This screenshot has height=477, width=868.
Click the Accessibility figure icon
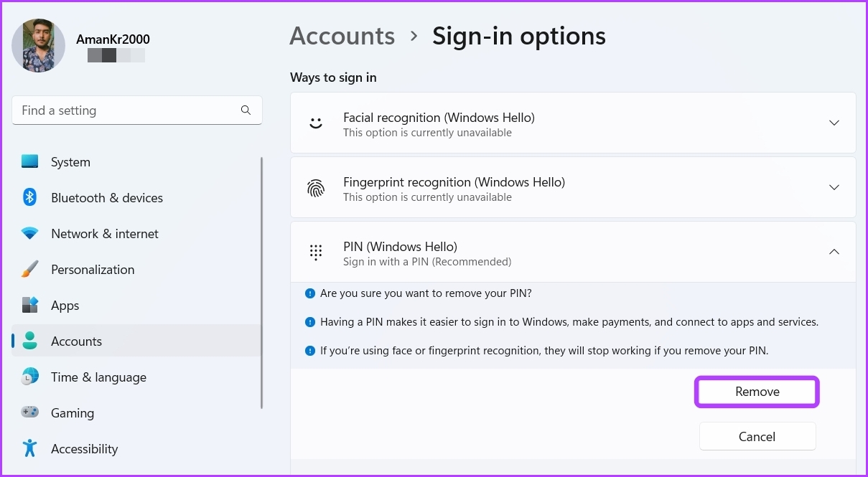[29, 449]
